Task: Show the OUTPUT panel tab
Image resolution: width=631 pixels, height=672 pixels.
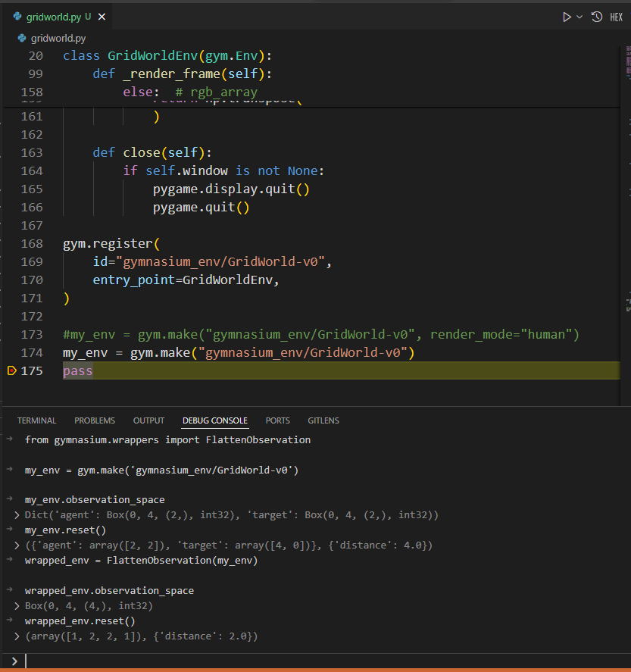Action: 148,420
